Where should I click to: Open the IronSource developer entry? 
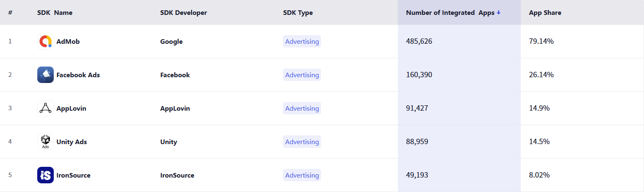point(177,175)
